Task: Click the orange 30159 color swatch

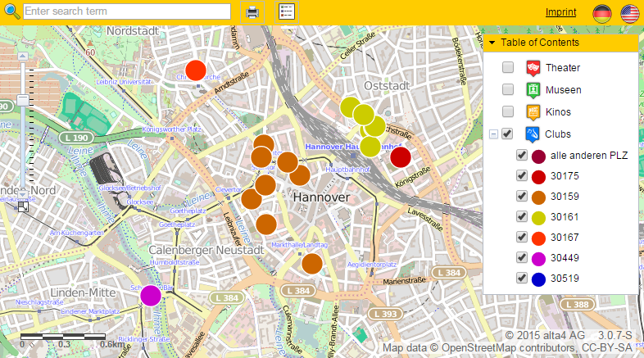Action: click(x=538, y=197)
